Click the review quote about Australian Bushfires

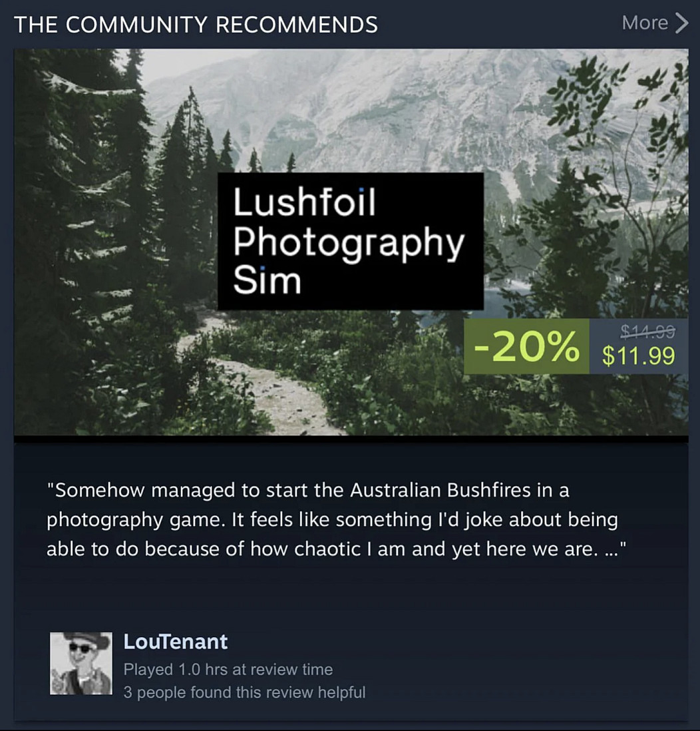pos(337,520)
